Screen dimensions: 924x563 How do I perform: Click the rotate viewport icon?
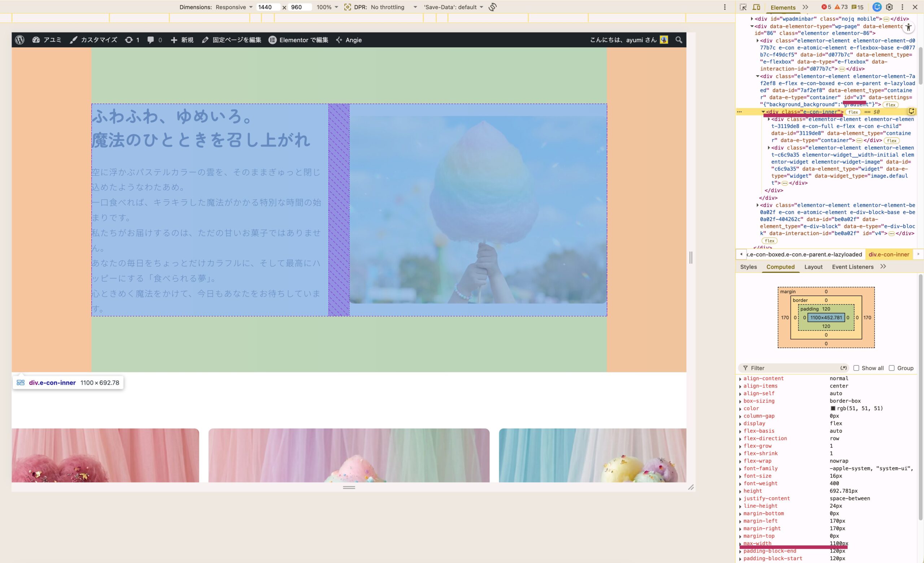pos(493,7)
